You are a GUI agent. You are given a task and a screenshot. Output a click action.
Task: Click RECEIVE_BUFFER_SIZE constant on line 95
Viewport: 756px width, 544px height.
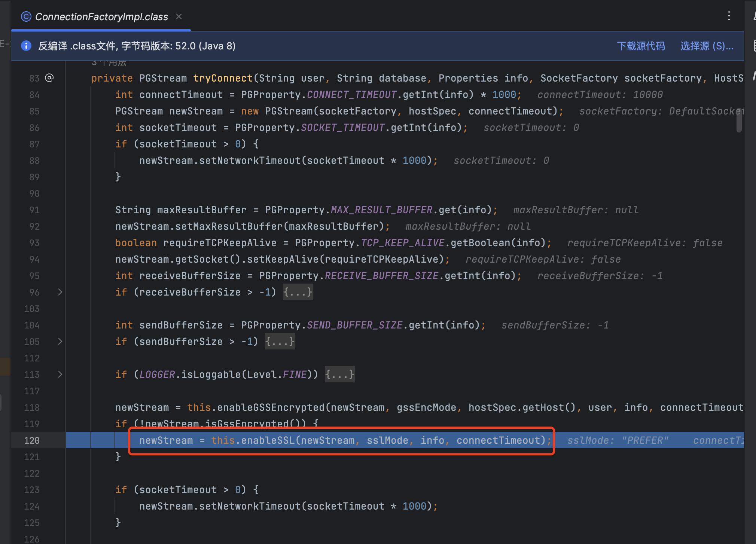(x=381, y=276)
